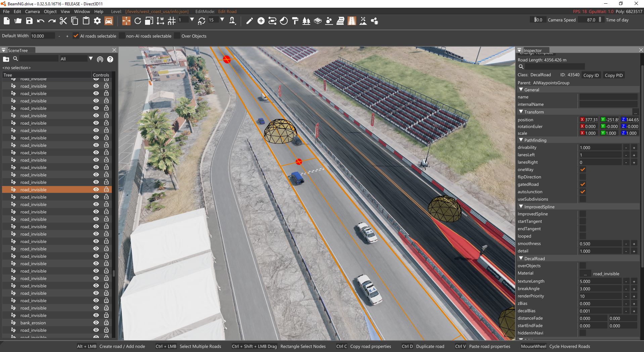Click the New Level document icon
The height and width of the screenshot is (352, 644).
7,21
